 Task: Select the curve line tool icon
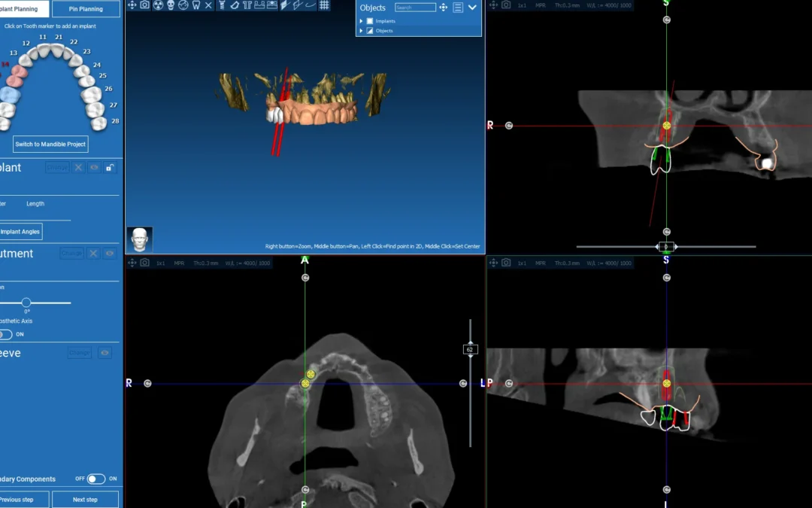pyautogui.click(x=311, y=5)
